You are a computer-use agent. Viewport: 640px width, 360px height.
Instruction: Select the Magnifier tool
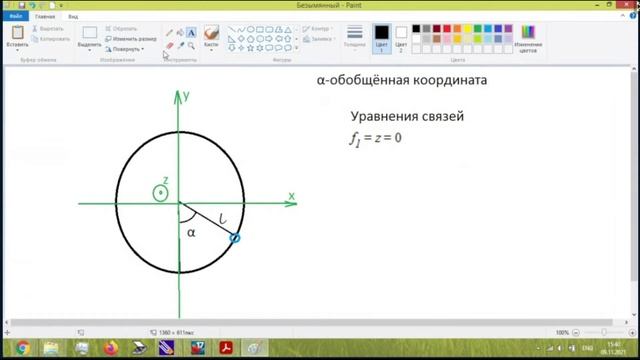coord(191,46)
